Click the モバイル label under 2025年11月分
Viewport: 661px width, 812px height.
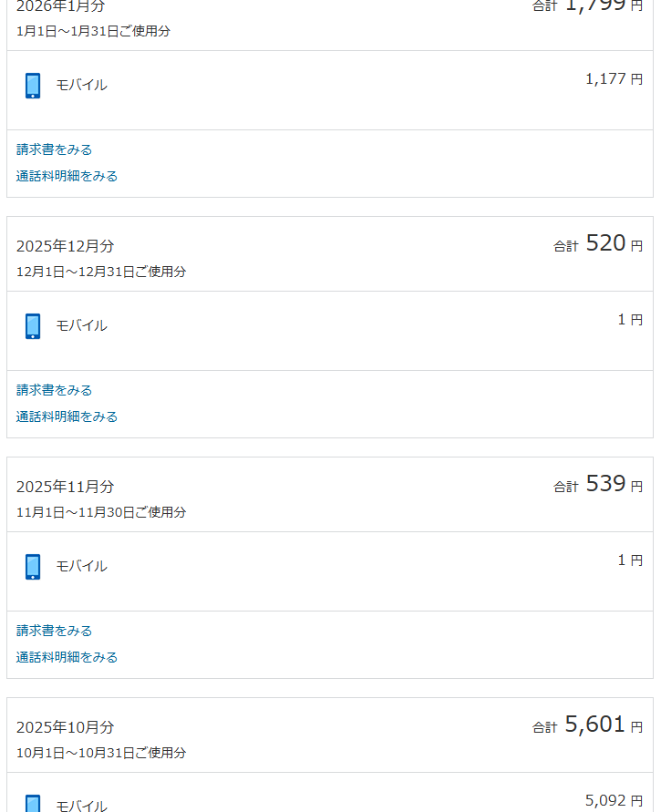(82, 566)
